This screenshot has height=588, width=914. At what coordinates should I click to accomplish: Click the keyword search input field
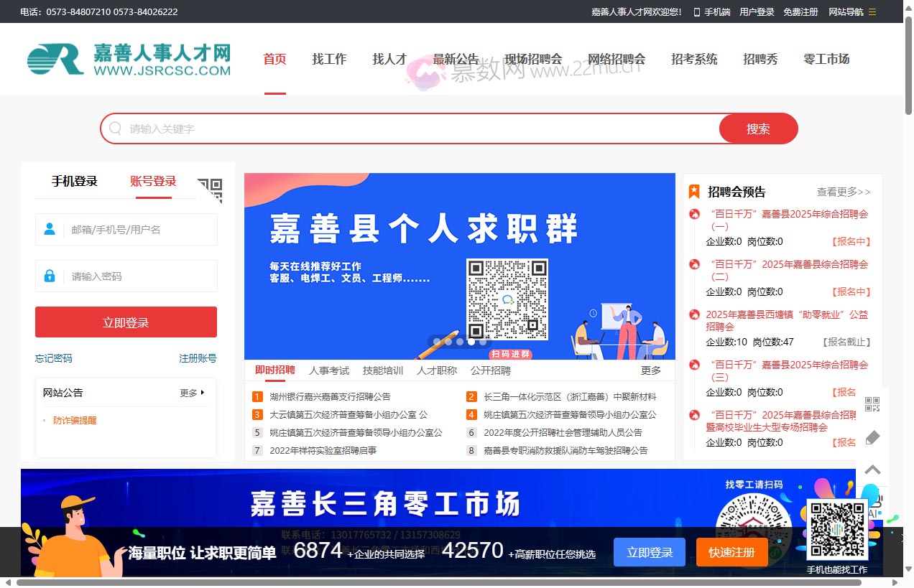click(x=359, y=128)
